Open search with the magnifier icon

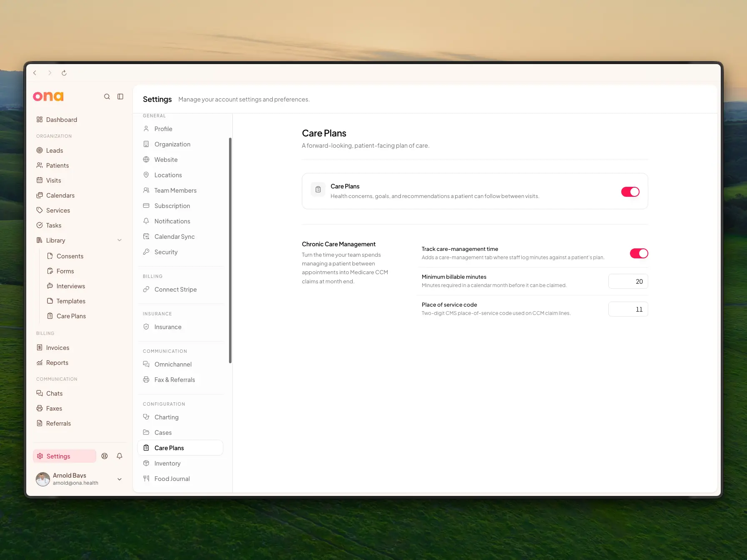(107, 97)
